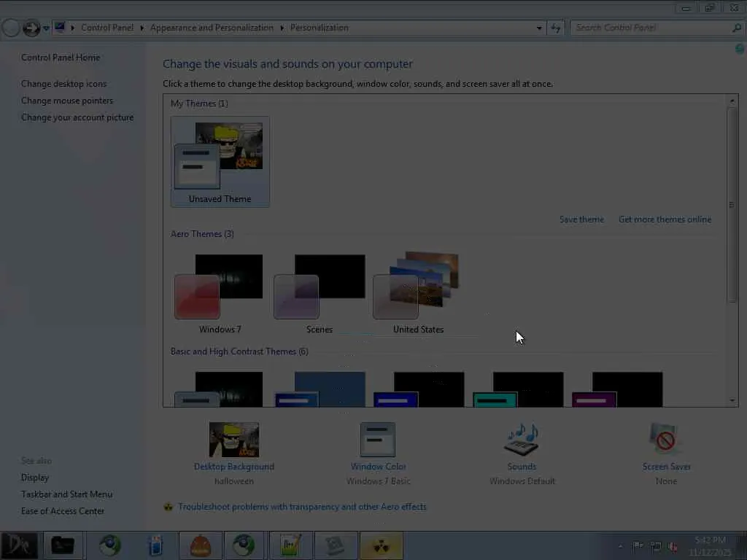Click the Control Panel icon in the address bar
Image resolution: width=747 pixels, height=560 pixels.
pos(60,27)
